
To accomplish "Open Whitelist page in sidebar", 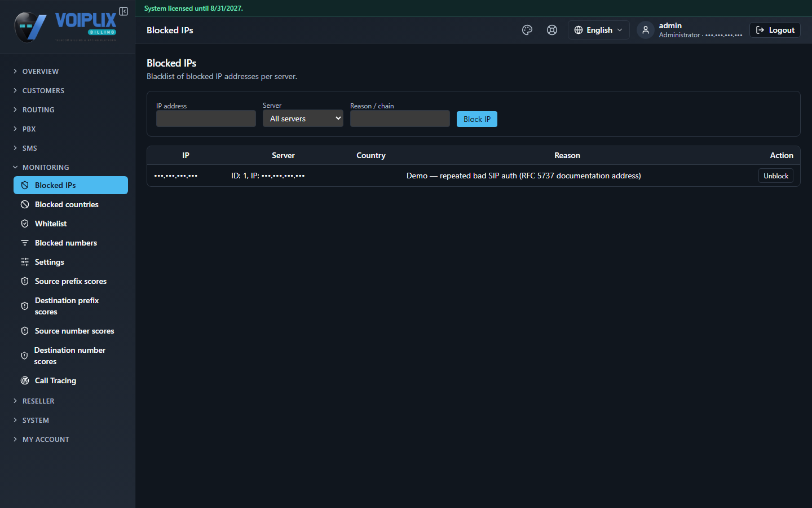I will tap(70, 224).
